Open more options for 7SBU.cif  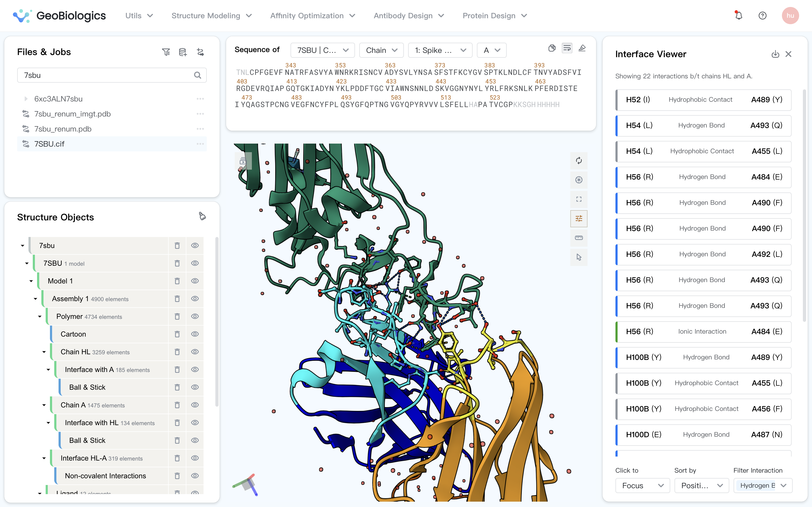tap(200, 144)
